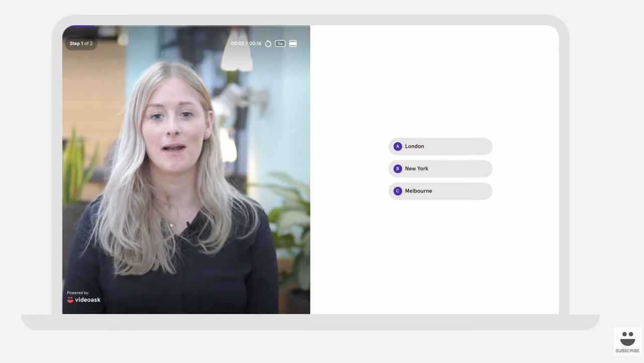Viewport: 644px width, 363px height.
Task: Click the 'Powered by:' caption
Action: 78,292
